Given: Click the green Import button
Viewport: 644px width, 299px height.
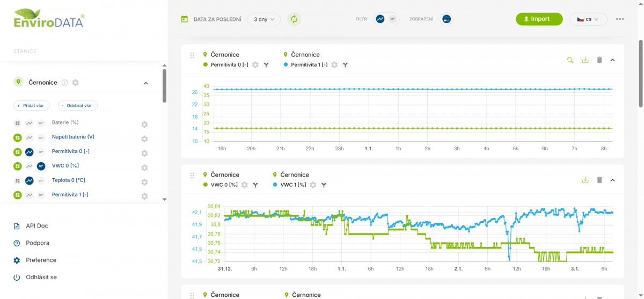Looking at the screenshot, I should click(539, 19).
